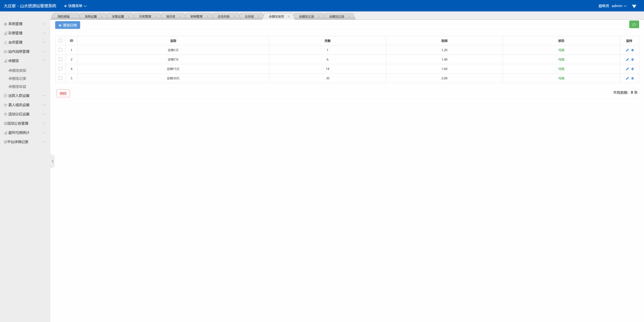
Task: Switch to the 彩种管理 tab
Action: [196, 16]
